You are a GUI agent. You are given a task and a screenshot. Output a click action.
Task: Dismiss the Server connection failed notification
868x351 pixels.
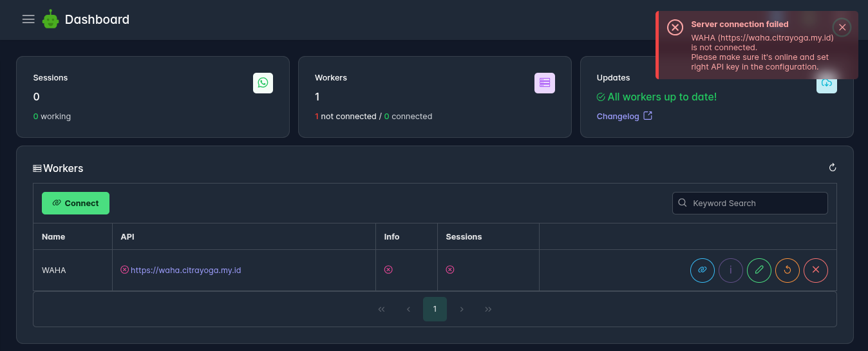[x=842, y=27]
